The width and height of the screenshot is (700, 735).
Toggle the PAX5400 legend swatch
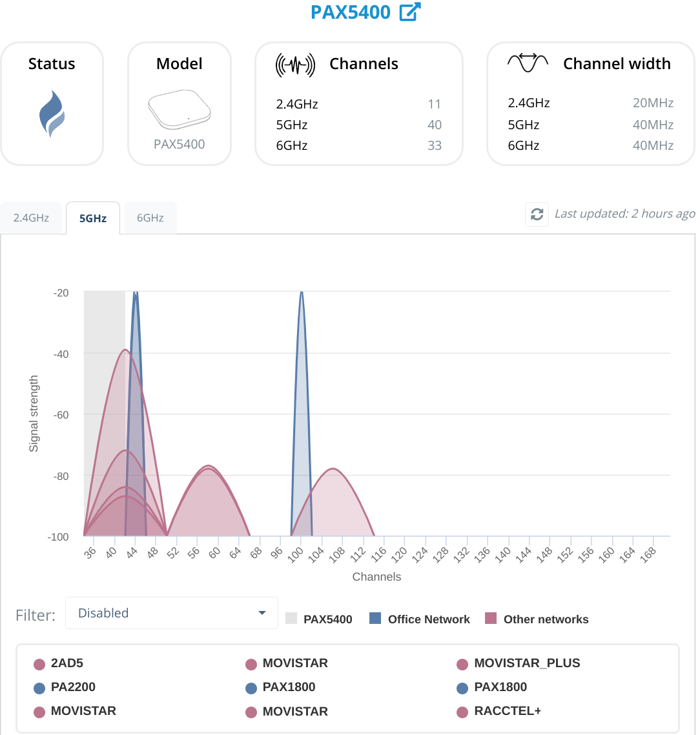click(x=291, y=618)
